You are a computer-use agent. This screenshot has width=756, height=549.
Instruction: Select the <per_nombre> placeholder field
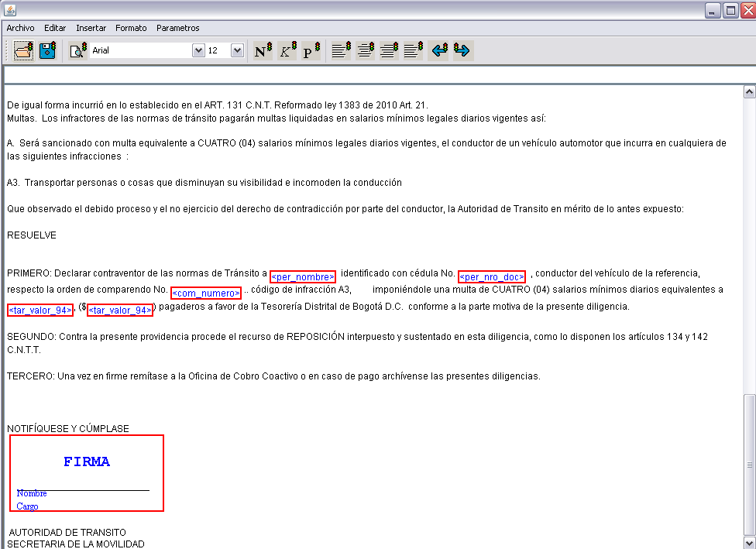click(x=303, y=276)
